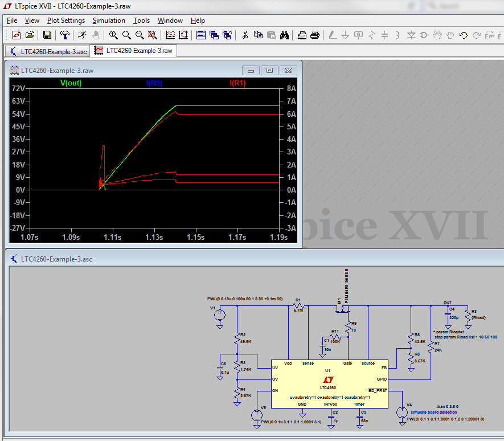504x441 pixels.
Task: Click the 1.13s time axis label
Action: 154,238
